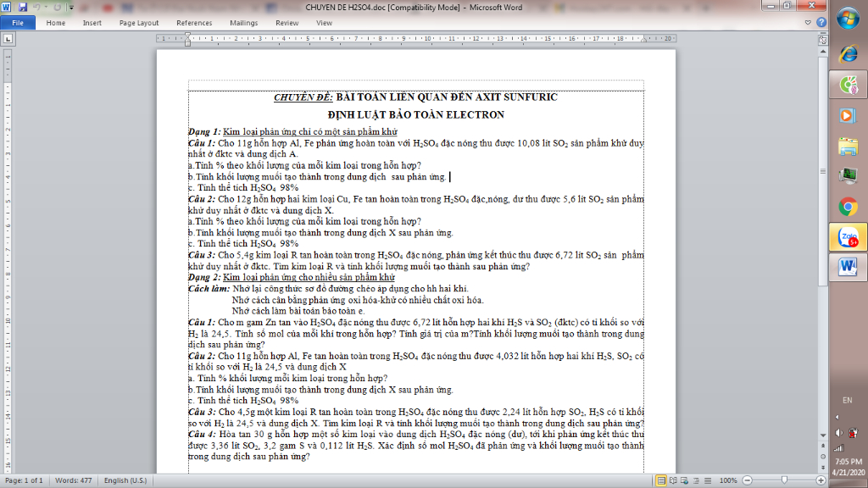The height and width of the screenshot is (488, 868).
Task: Click the 'CHUYÊN ĐỀ:' heading text
Action: pyautogui.click(x=303, y=97)
